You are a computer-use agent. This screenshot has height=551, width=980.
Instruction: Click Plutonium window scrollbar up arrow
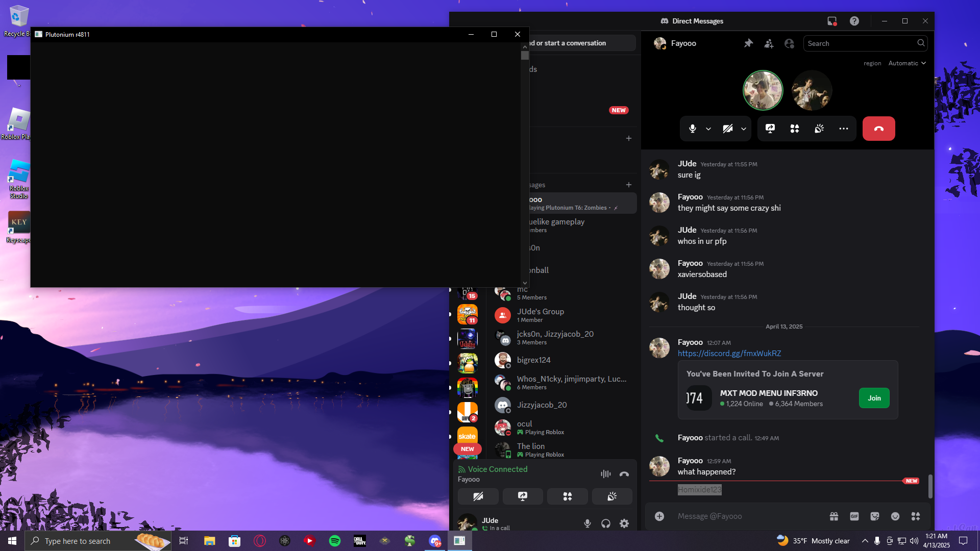click(x=525, y=46)
